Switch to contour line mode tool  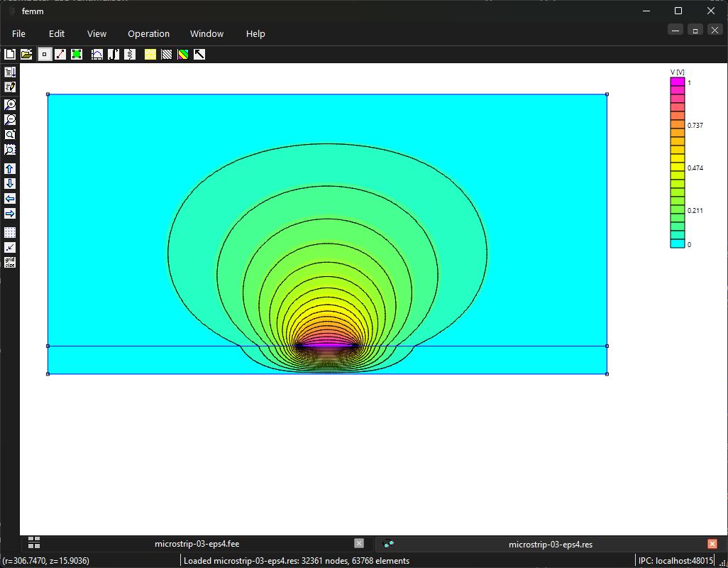click(x=60, y=55)
